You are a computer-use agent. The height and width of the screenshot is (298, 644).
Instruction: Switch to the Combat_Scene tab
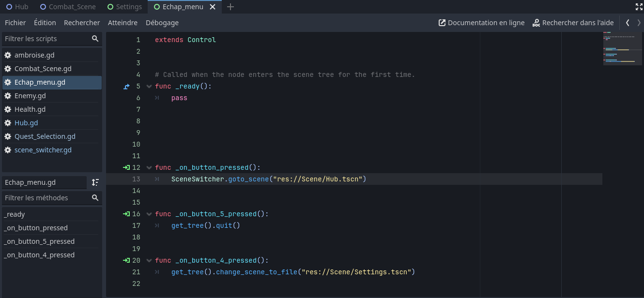68,7
